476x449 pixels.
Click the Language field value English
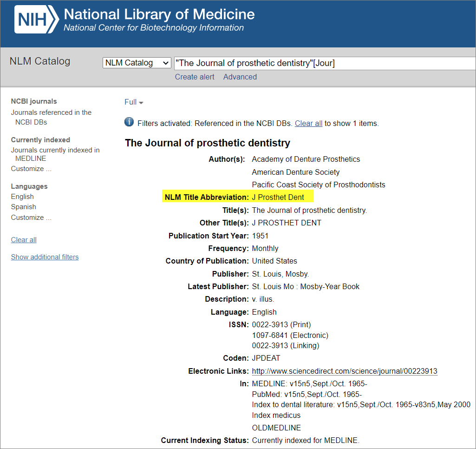coord(264,312)
